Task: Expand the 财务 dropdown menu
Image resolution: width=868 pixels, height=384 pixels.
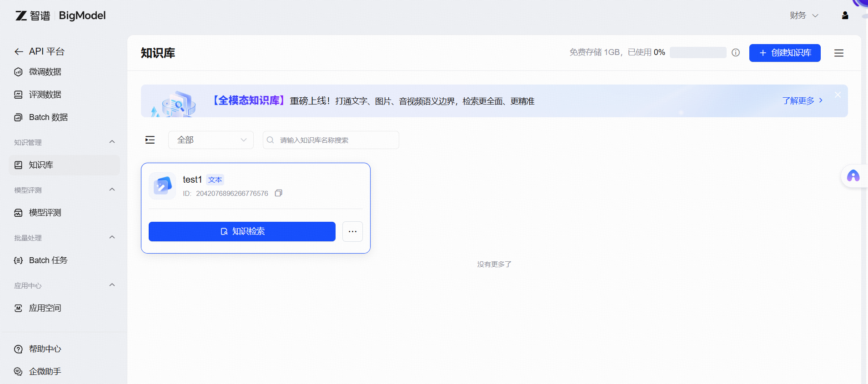Action: (804, 15)
